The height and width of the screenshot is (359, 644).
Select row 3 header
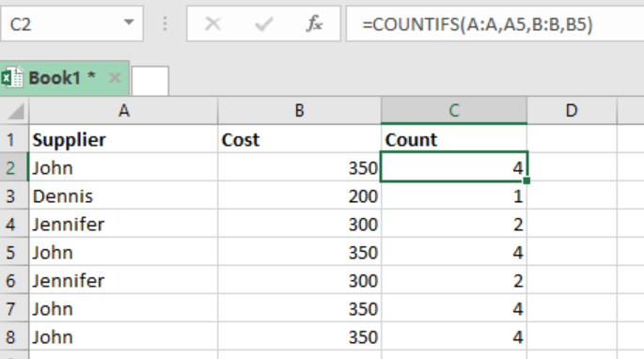[14, 195]
